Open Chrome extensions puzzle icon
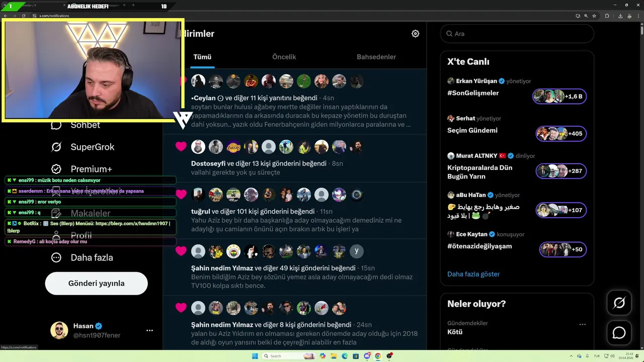644x362 pixels. [x=607, y=16]
